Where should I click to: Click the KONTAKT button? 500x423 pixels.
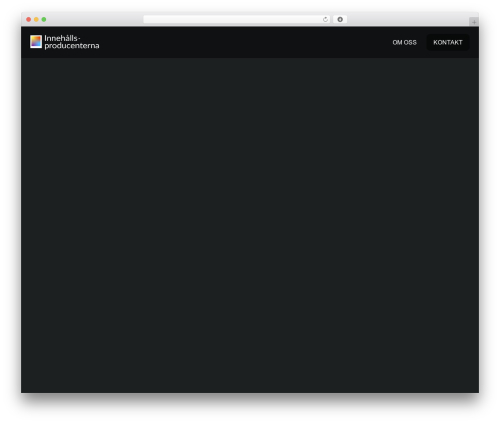[x=448, y=43]
